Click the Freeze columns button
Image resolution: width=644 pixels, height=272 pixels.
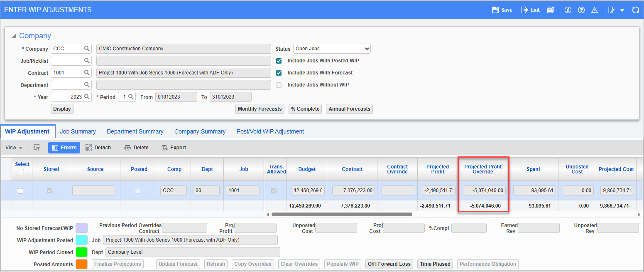[64, 147]
